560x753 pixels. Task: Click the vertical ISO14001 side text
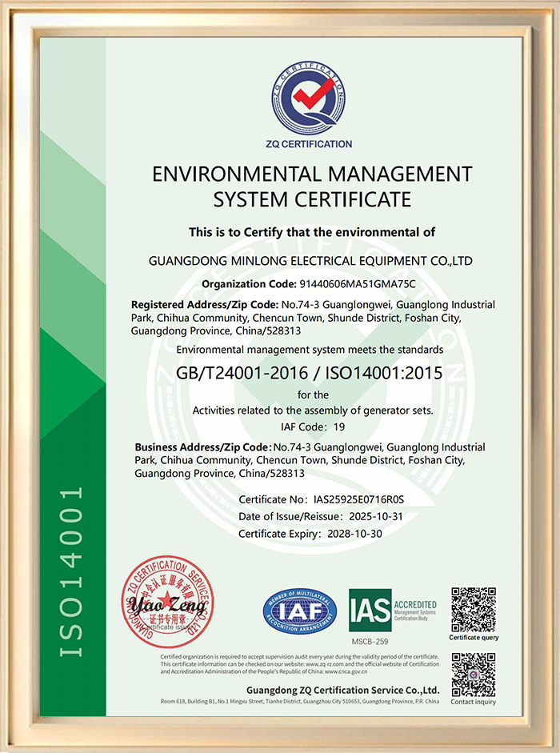coord(73,571)
